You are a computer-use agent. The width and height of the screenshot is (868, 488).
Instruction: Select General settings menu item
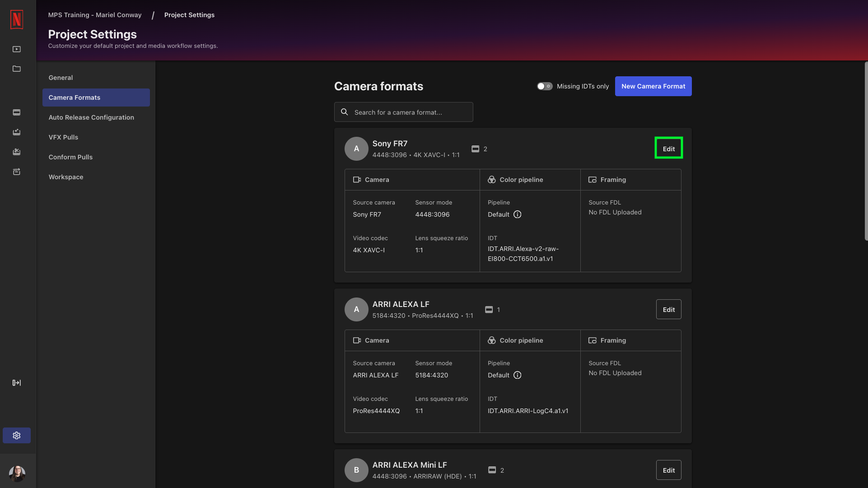tap(96, 78)
